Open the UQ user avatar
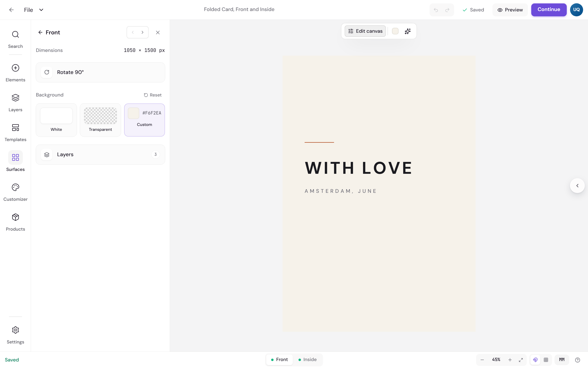Viewport: 588px width, 368px height. point(576,10)
